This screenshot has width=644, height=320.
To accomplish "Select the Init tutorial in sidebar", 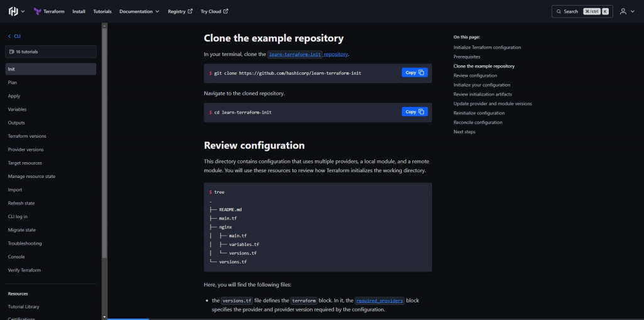I will [51, 69].
